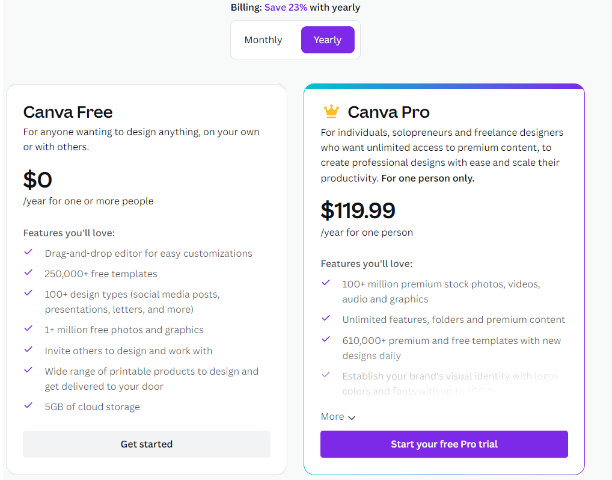Switch billing to Monthly
The width and height of the screenshot is (612, 480).
point(263,40)
